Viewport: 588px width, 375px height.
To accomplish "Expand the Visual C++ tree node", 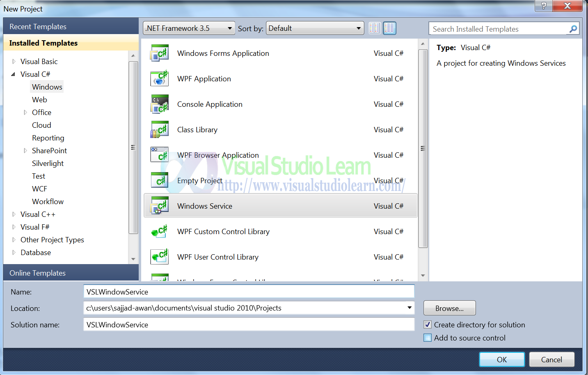I will [x=14, y=214].
